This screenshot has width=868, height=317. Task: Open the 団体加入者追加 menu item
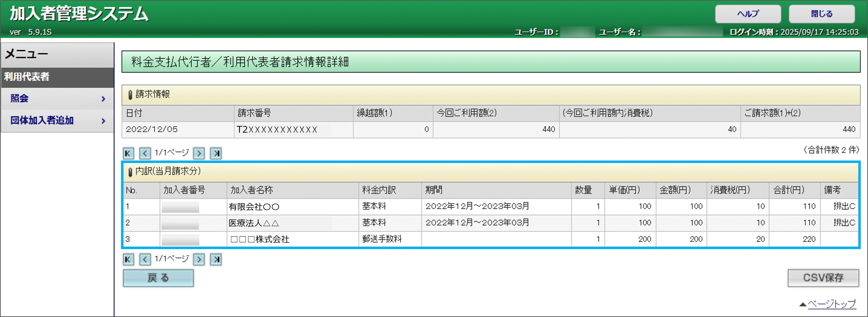(x=42, y=120)
